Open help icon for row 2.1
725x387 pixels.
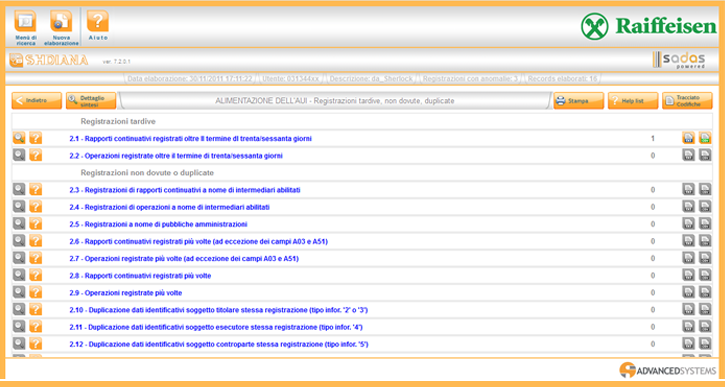tap(36, 138)
